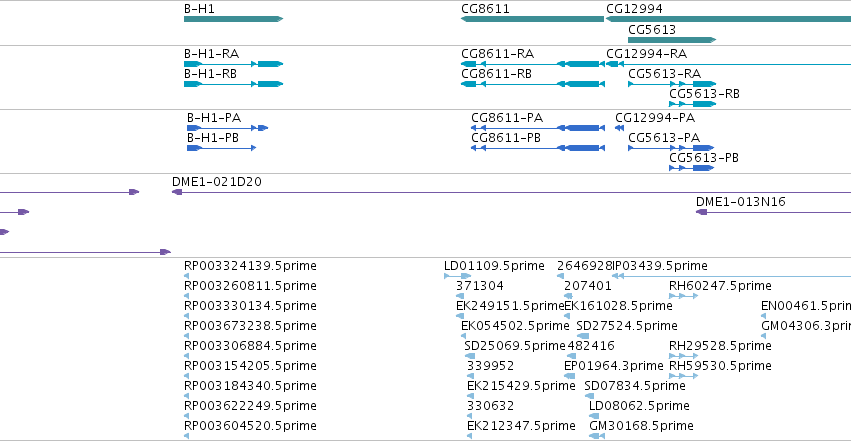Select CG5613-RB transcript glyph
The width and height of the screenshot is (851, 441).
(x=693, y=104)
